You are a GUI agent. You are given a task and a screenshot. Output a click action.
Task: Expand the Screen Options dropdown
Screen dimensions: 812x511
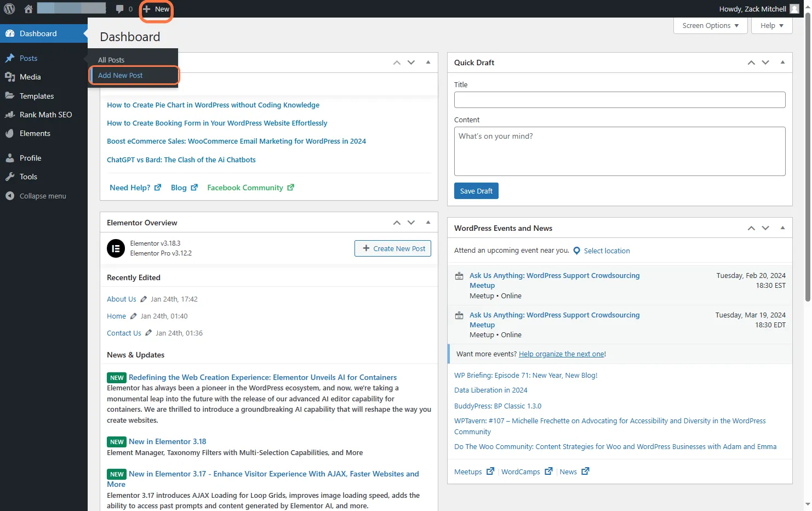710,26
